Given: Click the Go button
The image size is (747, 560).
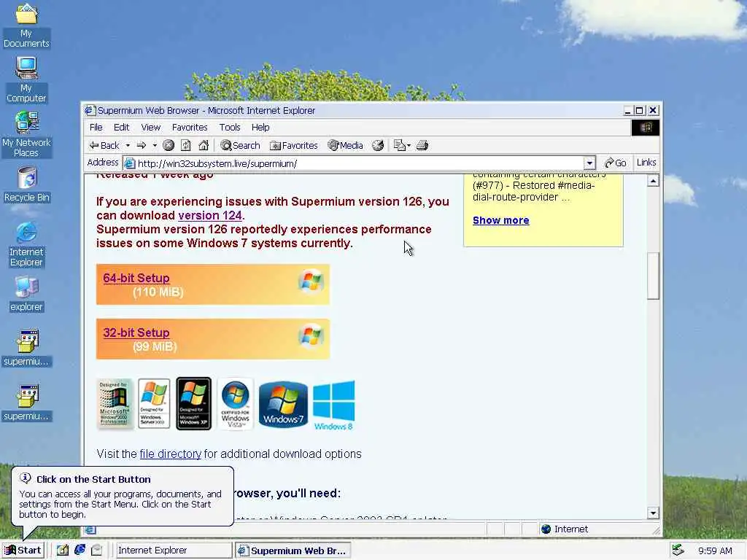Looking at the screenshot, I should coord(616,163).
